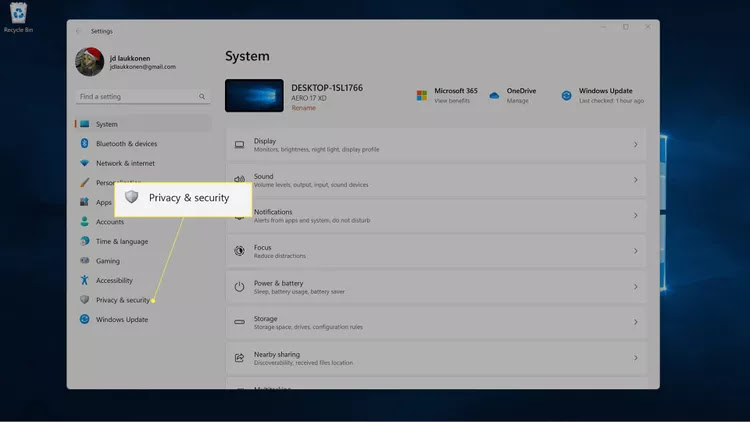This screenshot has width=750, height=422.
Task: Click the Microsoft 365 logo icon
Action: click(421, 95)
